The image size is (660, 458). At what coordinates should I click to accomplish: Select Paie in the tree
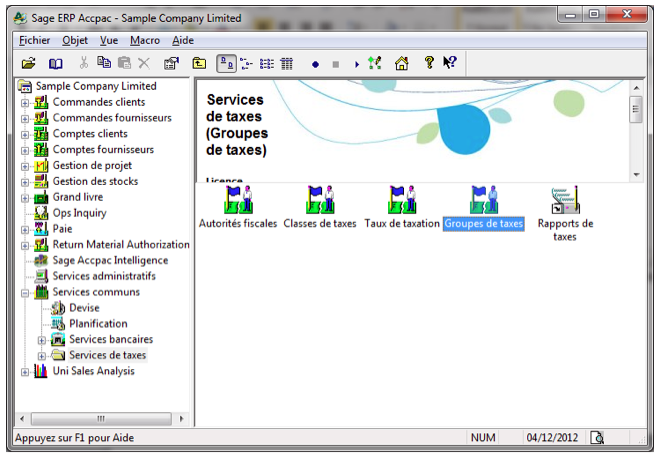pyautogui.click(x=62, y=229)
